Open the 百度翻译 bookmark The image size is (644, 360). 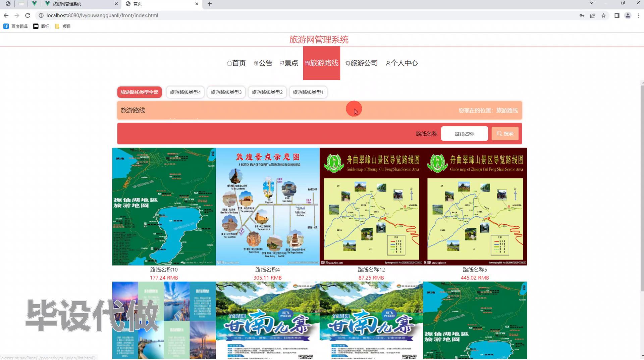16,26
